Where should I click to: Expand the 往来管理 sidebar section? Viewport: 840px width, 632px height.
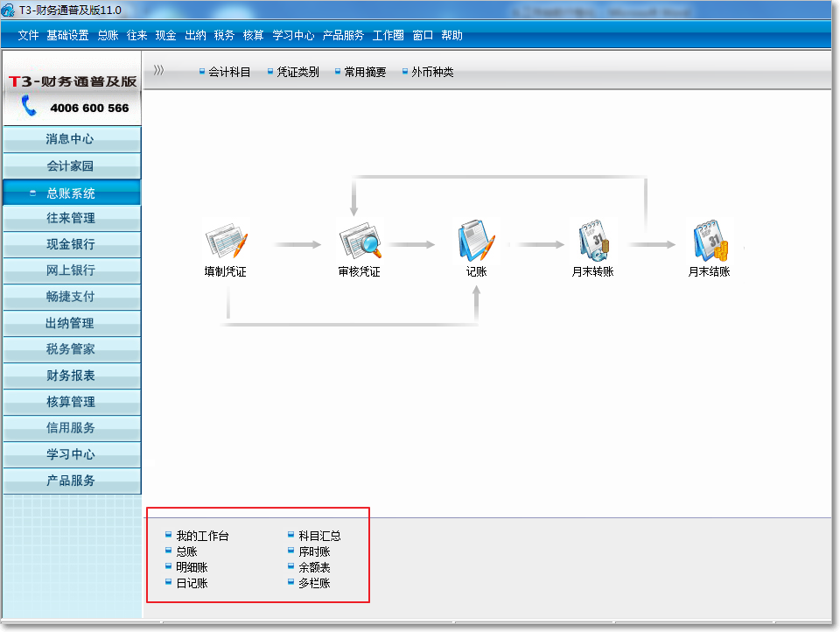[71, 218]
